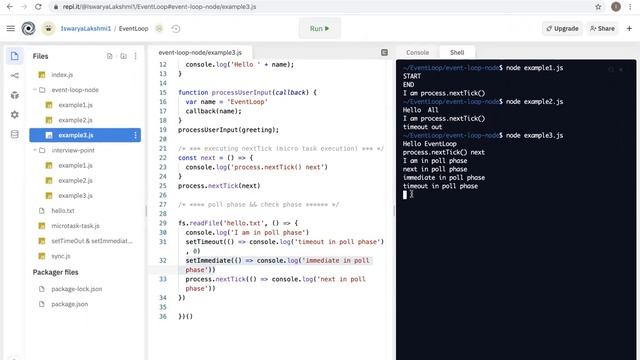Click terminal output 'immediate in poll phase'
The width and height of the screenshot is (640, 360).
click(444, 178)
